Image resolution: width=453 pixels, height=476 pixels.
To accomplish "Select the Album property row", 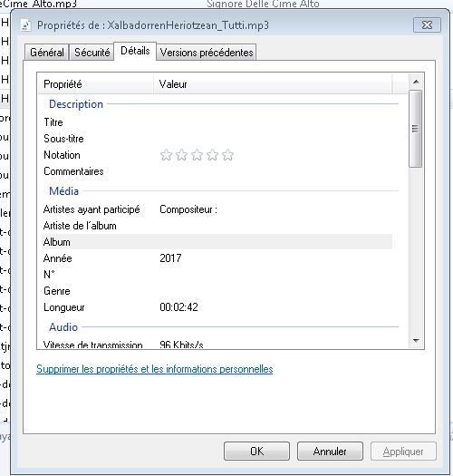I will point(217,242).
